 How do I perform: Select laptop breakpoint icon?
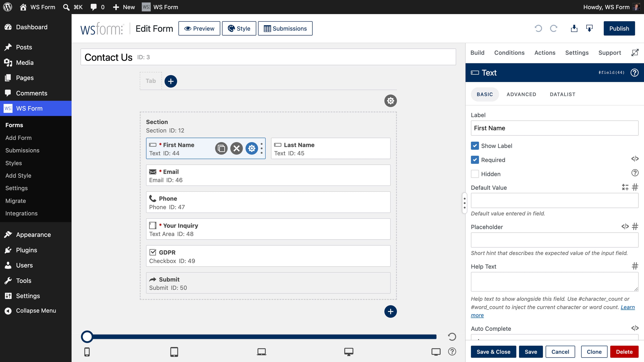261,352
